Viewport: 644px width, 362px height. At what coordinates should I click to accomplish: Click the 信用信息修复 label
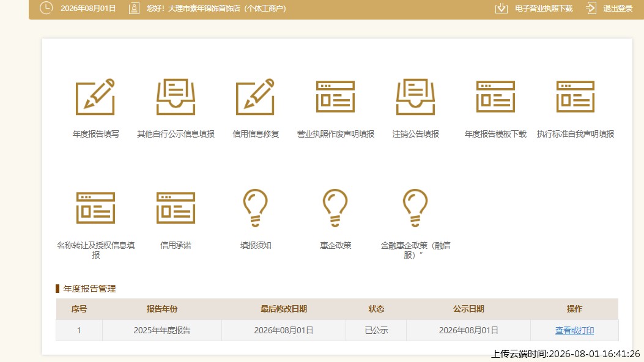tap(256, 134)
